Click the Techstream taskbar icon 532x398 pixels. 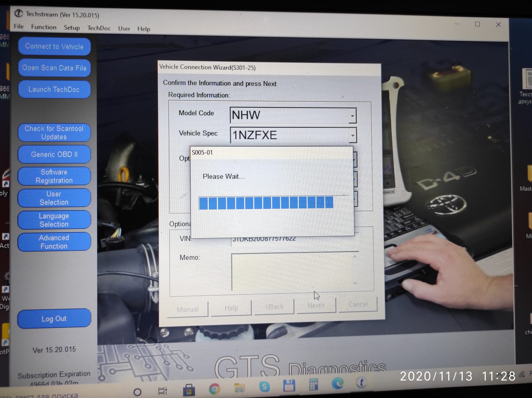[361, 382]
